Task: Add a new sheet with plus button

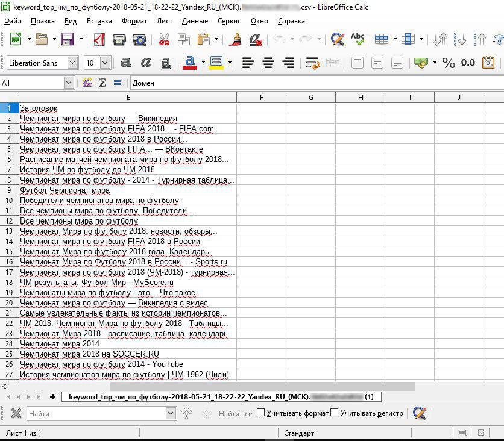Action: 52,397
